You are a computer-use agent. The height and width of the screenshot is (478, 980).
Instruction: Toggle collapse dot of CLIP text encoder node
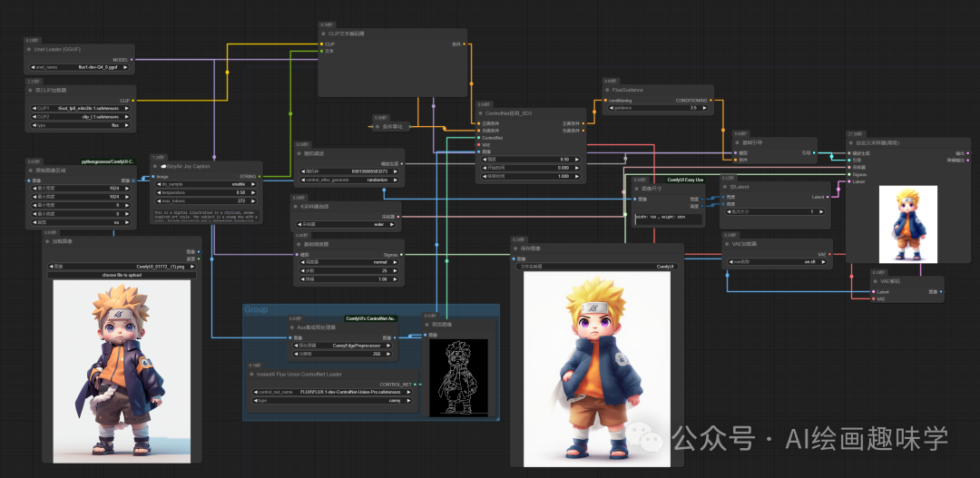[323, 34]
